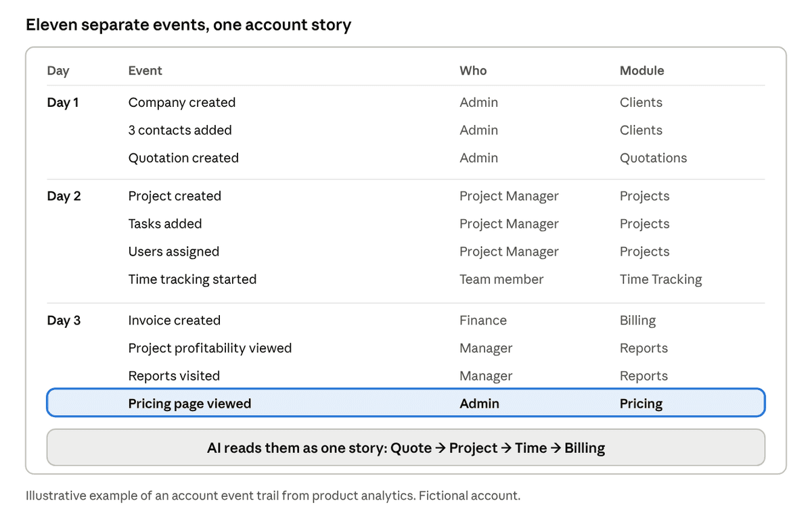Click the heading "Eleven separate events, one account story"

coord(188,26)
